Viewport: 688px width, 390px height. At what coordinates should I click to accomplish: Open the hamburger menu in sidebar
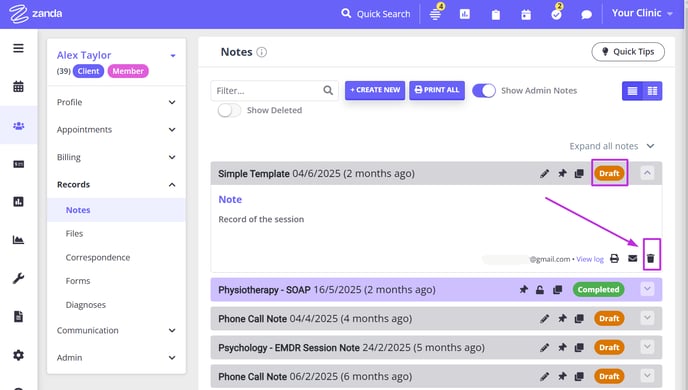coord(18,48)
